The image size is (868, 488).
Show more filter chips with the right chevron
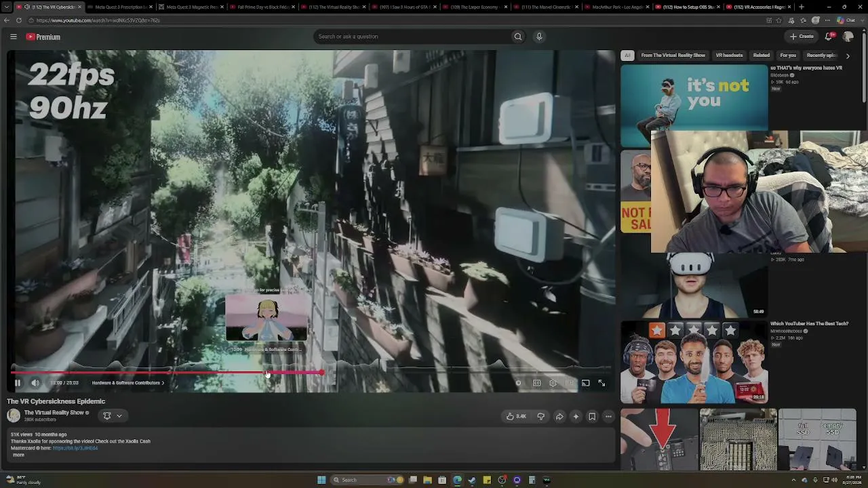848,56
